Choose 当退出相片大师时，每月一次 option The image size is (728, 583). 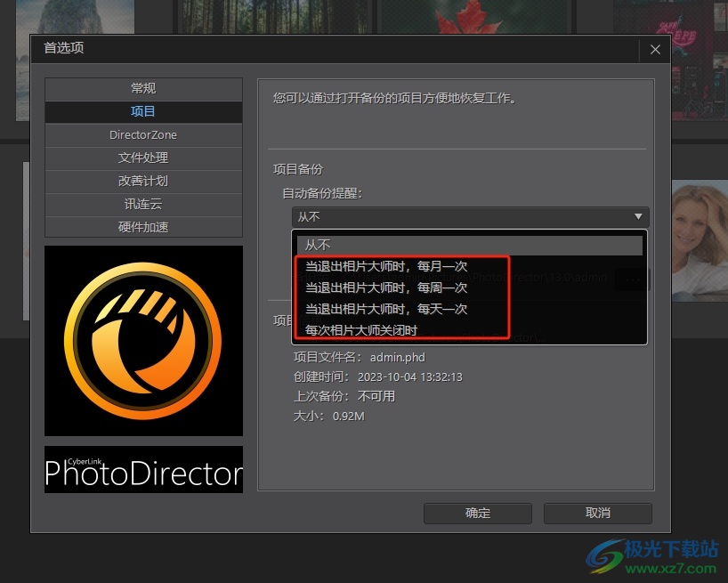386,266
